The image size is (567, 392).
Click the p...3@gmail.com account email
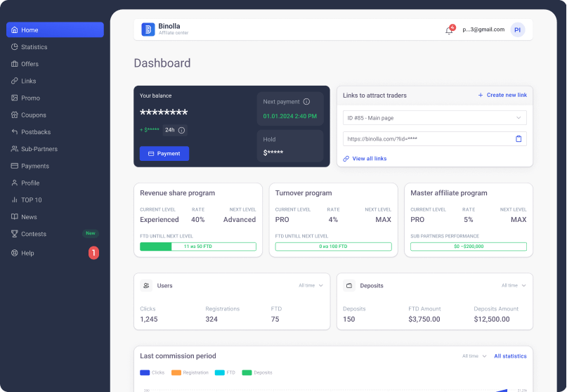pyautogui.click(x=483, y=30)
